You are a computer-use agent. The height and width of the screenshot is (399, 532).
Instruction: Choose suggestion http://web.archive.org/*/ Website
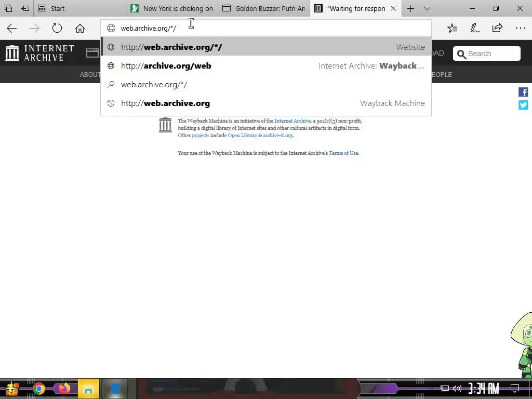point(266,47)
